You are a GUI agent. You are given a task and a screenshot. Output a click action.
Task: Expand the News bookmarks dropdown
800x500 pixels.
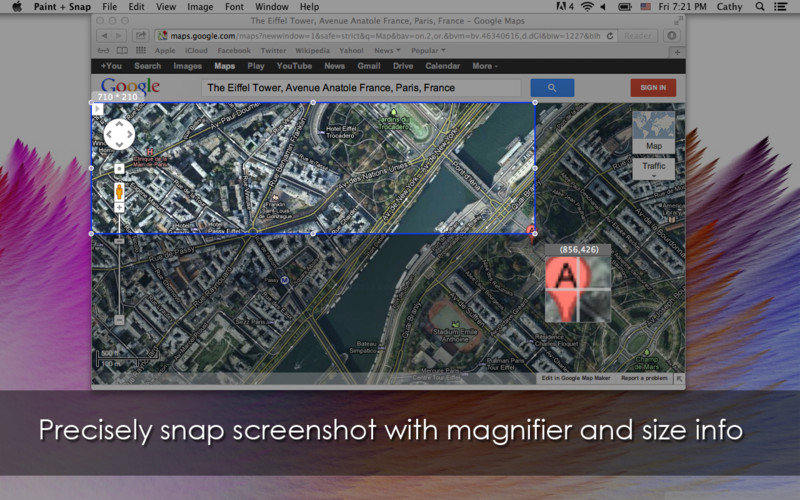pos(387,51)
